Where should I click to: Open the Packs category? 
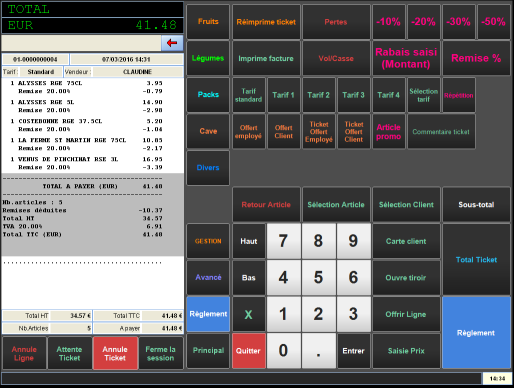point(208,95)
